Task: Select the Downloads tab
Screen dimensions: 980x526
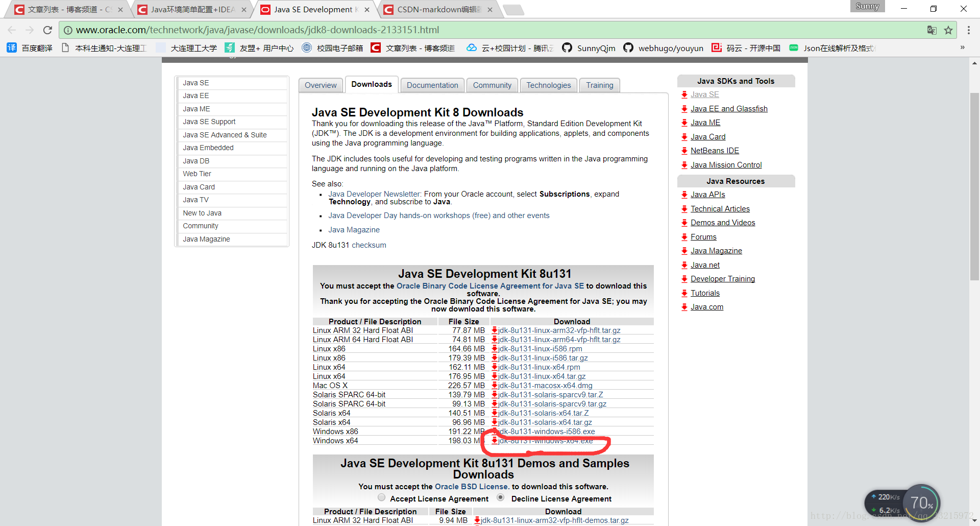Action: pos(372,84)
